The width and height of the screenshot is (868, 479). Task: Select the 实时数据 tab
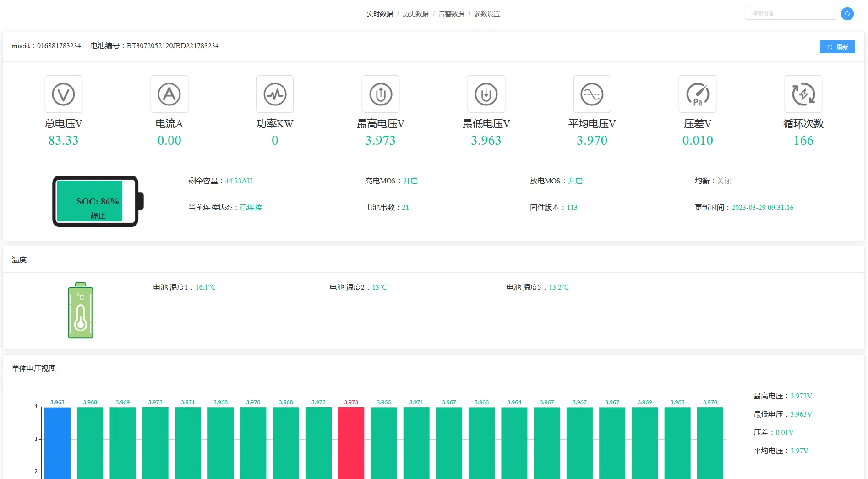380,14
